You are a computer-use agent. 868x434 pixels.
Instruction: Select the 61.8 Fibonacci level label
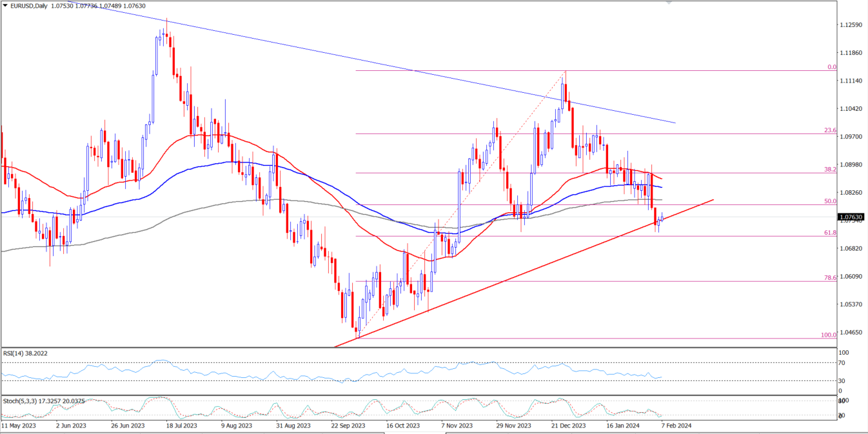[x=831, y=233]
